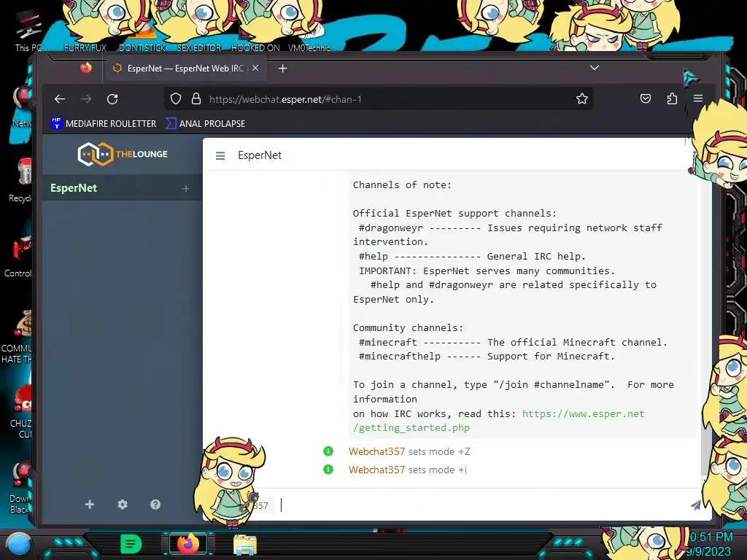View site security padlock info
Image resolution: width=747 pixels, height=560 pixels.
click(196, 99)
